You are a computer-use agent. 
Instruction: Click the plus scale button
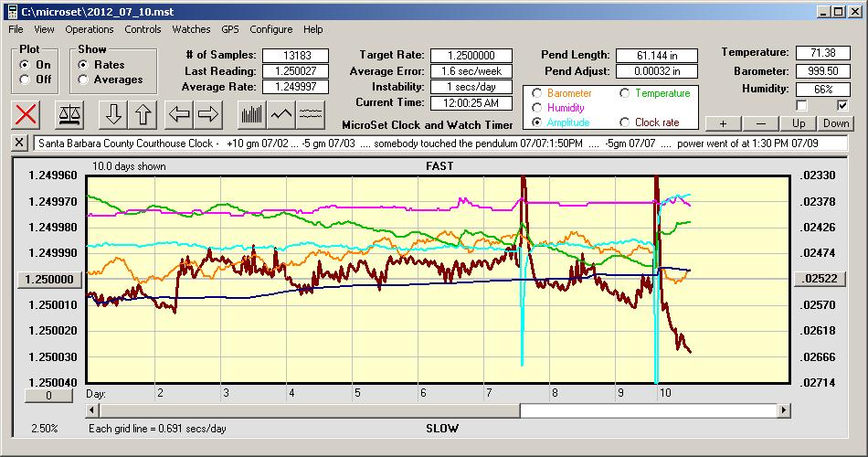pyautogui.click(x=723, y=123)
